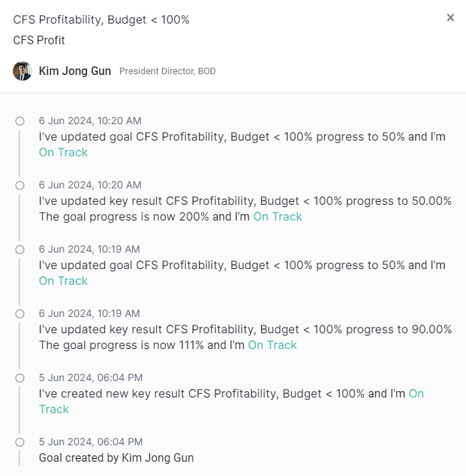Click timeline marker for new key result entry
Viewport: 466px width, 476px height.
[x=20, y=378]
